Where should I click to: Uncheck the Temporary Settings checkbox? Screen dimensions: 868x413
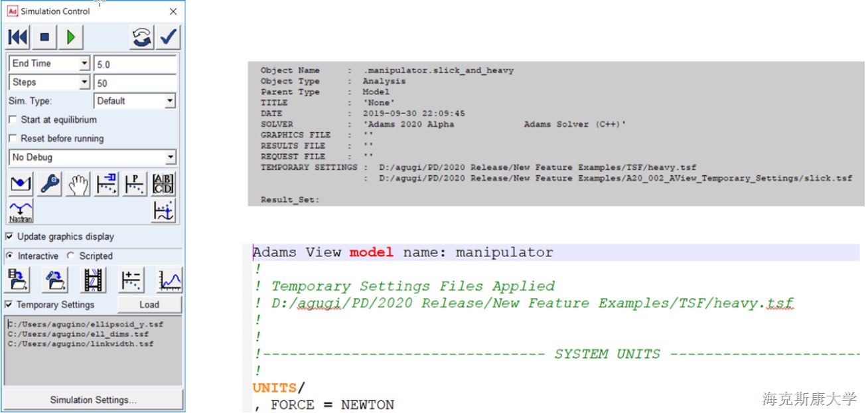[9, 305]
